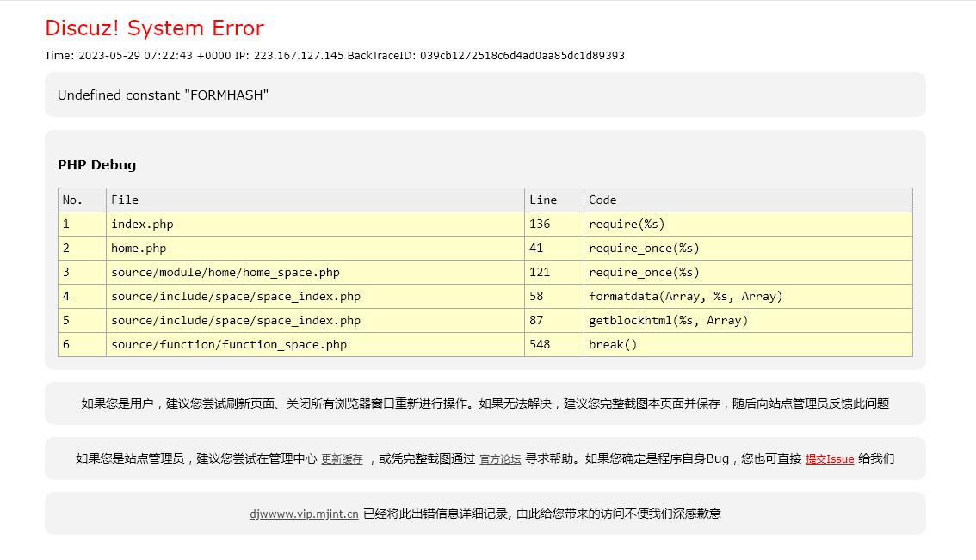Click the BackTraceID hash value
This screenshot has height=560, width=976.
[522, 56]
